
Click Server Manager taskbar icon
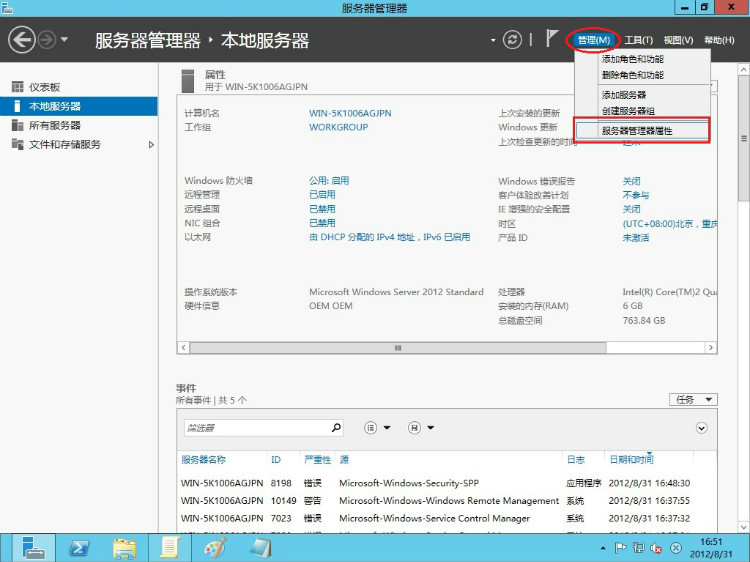click(33, 548)
